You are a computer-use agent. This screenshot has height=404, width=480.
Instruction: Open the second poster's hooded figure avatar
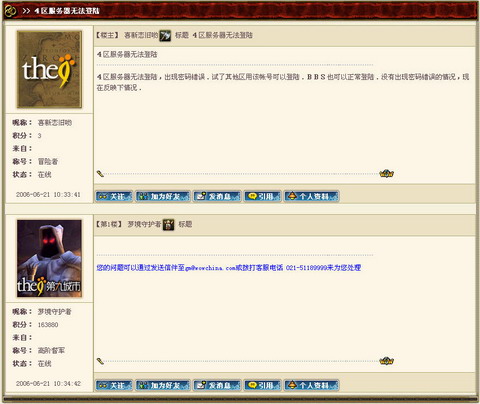(49, 258)
